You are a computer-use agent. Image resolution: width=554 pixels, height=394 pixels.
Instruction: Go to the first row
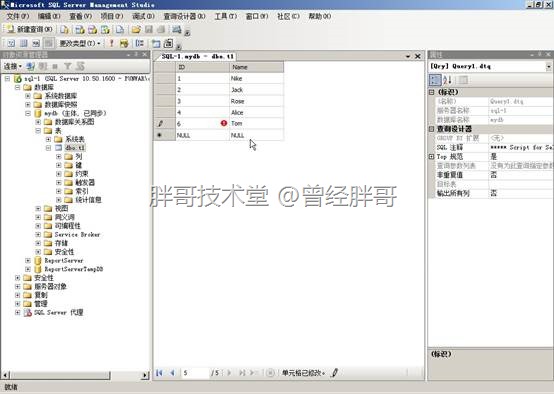coord(159,372)
